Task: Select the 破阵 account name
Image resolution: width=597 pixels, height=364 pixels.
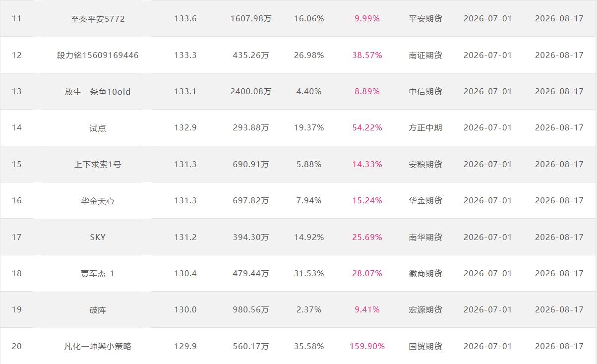Action: (98, 310)
